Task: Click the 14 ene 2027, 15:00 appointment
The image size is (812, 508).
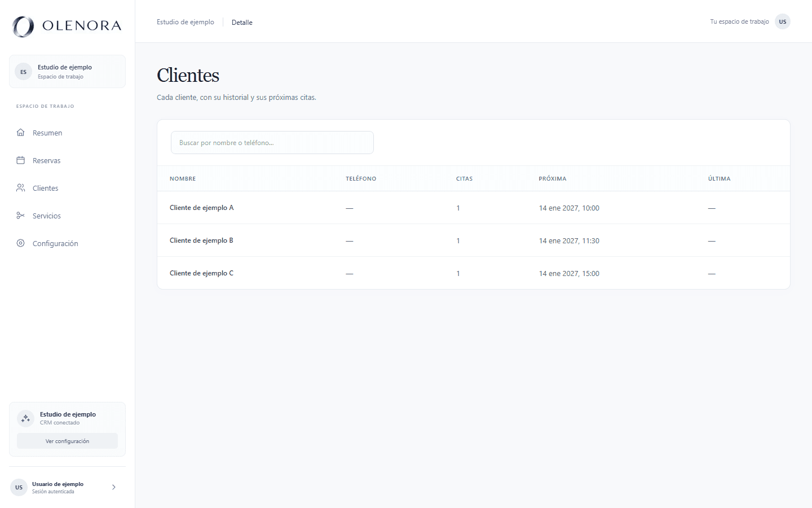Action: click(x=569, y=274)
